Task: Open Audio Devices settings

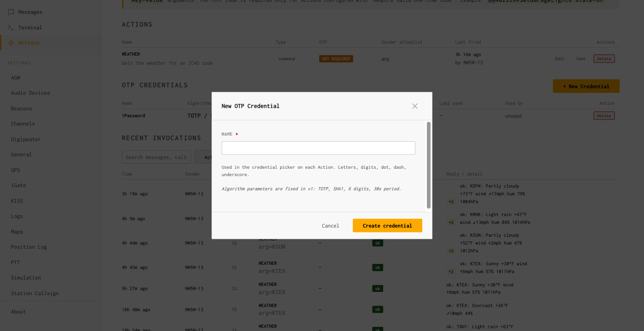Action: (30, 93)
